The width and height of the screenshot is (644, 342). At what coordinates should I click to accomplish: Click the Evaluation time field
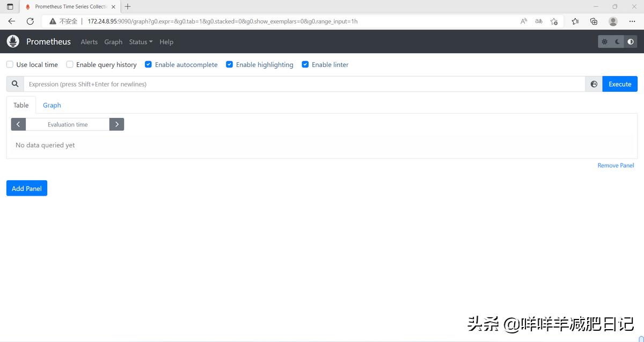click(68, 124)
